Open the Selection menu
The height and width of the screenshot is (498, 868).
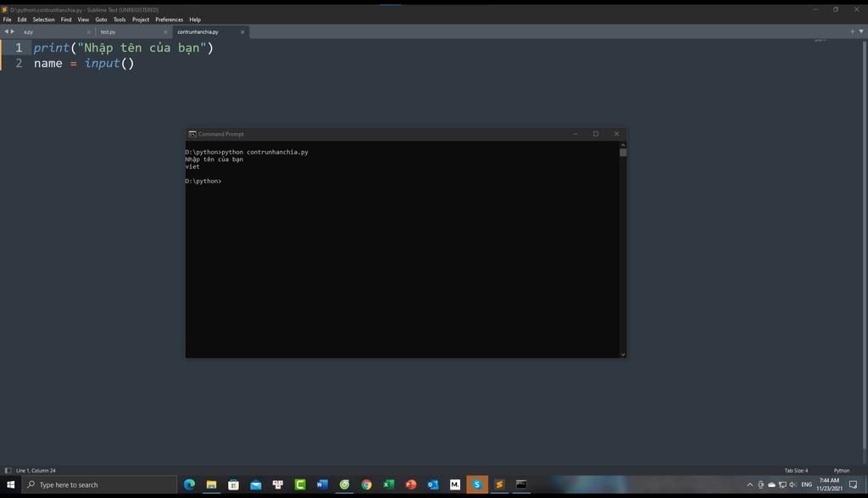tap(44, 20)
